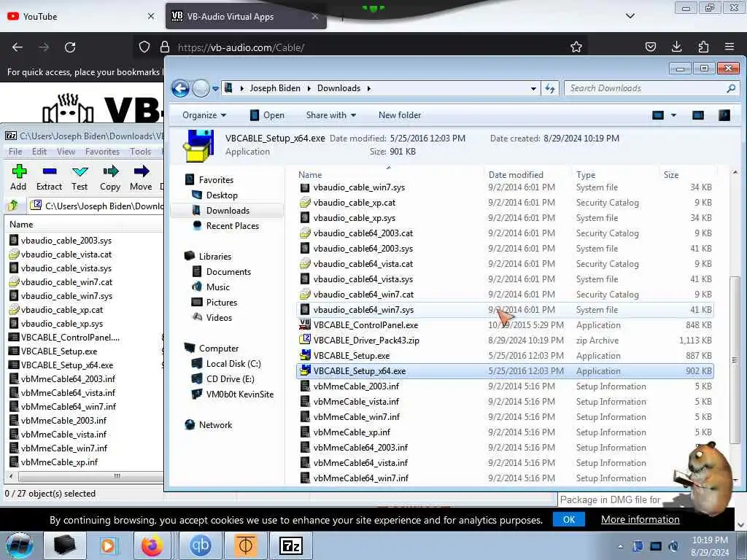List all Firefox tabs with the chevron

pos(630,16)
